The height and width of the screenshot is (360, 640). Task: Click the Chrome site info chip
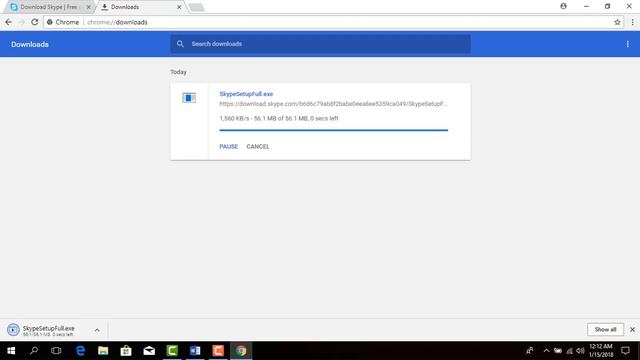(x=63, y=22)
